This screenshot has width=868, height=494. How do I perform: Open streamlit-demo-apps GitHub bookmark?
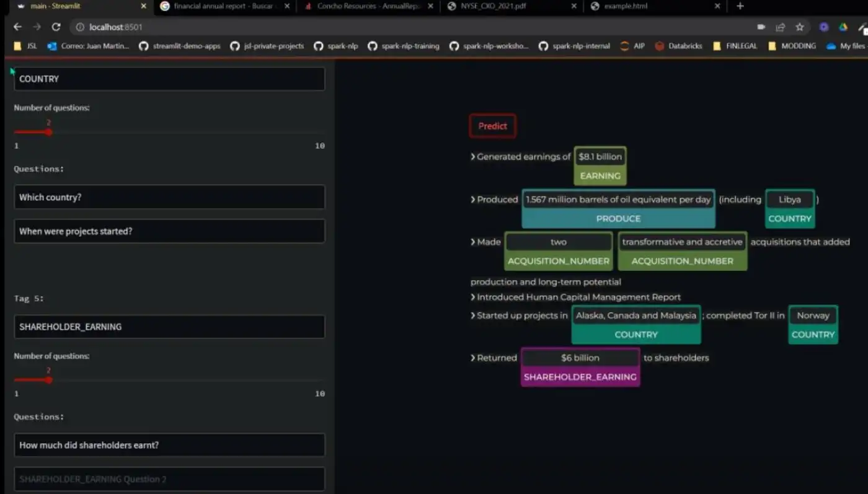coord(180,46)
